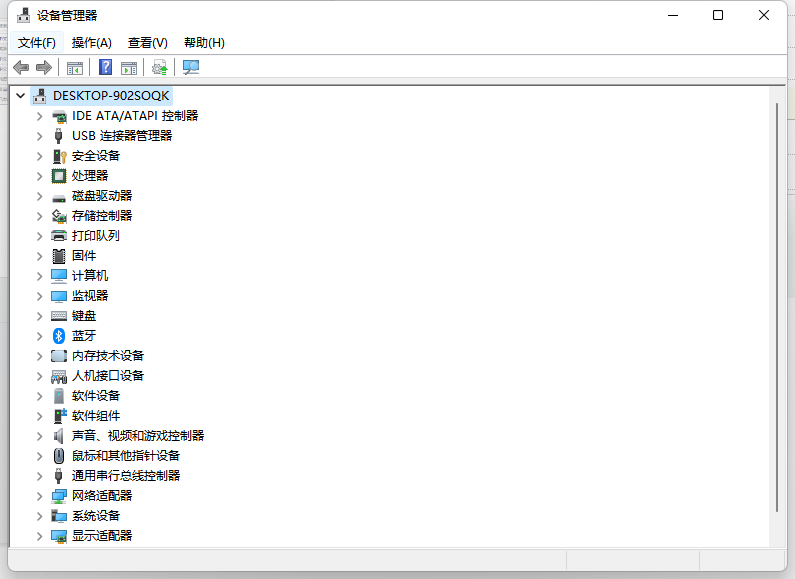Click the 键盘 keyboard icon
Viewport: 795px width, 579px height.
click(59, 316)
